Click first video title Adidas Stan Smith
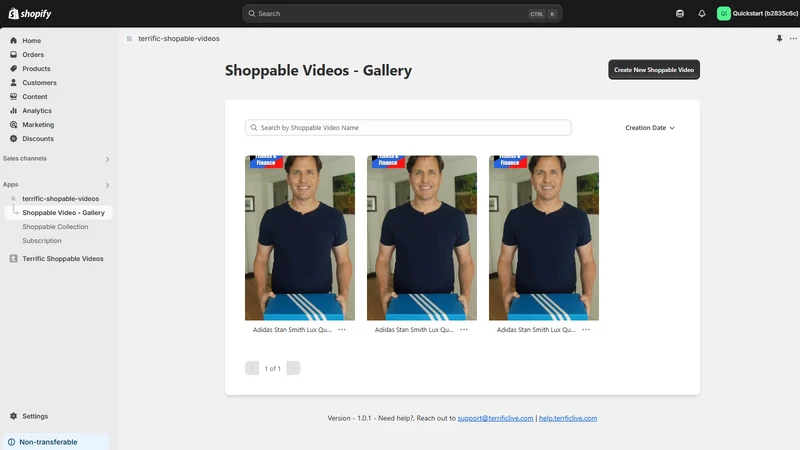 click(x=292, y=330)
